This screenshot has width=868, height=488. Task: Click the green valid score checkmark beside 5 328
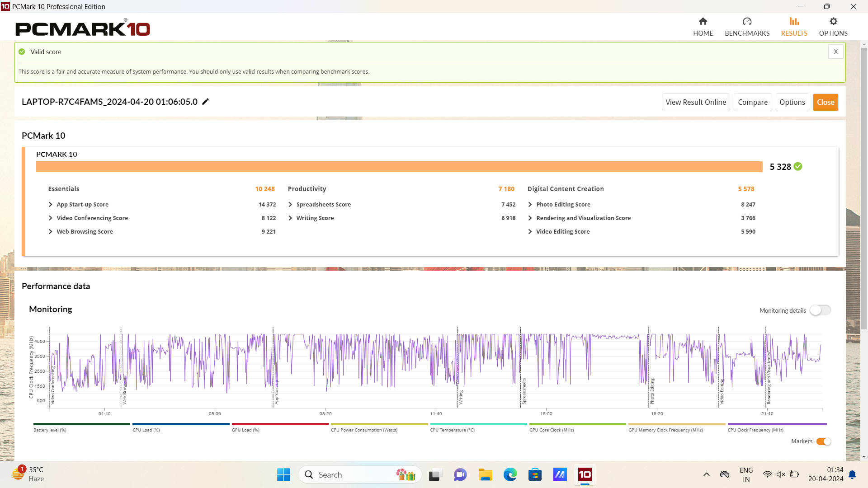point(798,166)
